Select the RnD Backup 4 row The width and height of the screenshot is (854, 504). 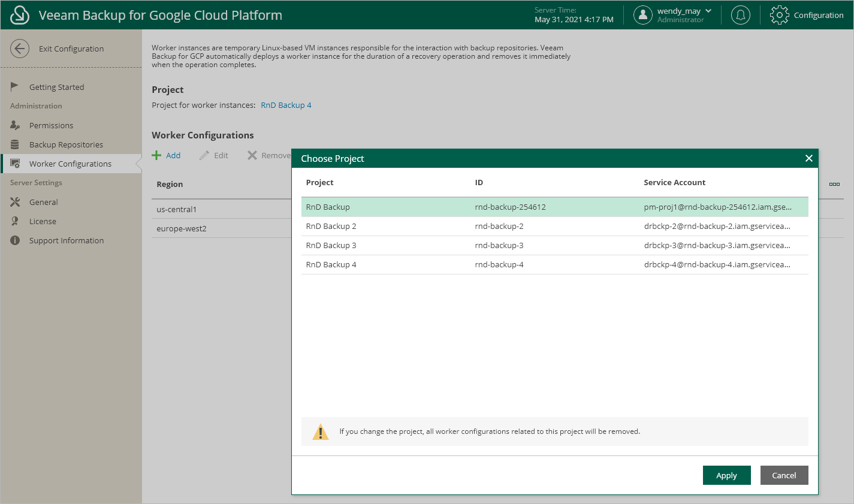[554, 264]
